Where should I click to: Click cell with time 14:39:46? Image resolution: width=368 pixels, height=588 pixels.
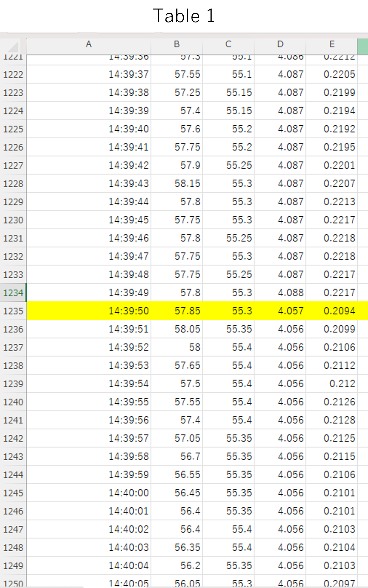pos(89,238)
